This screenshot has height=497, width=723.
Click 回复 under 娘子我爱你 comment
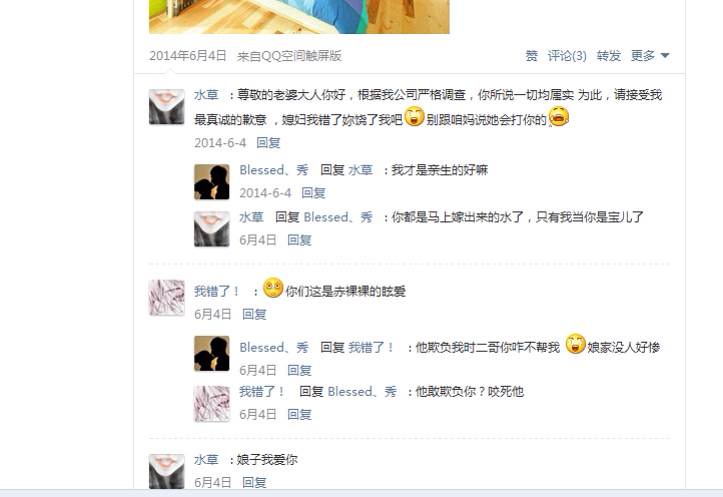[x=254, y=483]
